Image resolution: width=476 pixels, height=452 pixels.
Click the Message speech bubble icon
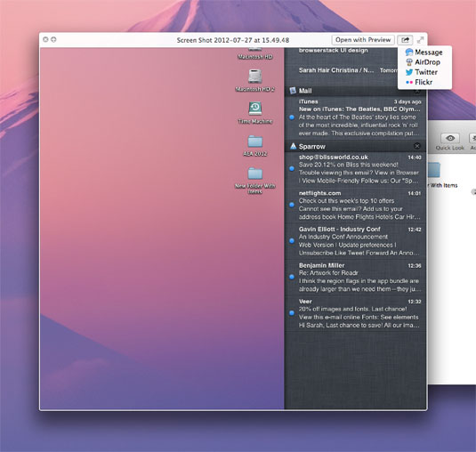[x=409, y=52]
